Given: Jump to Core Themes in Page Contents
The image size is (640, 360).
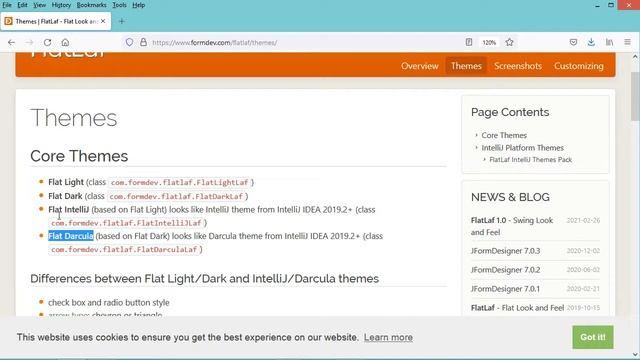Looking at the screenshot, I should [x=504, y=135].
